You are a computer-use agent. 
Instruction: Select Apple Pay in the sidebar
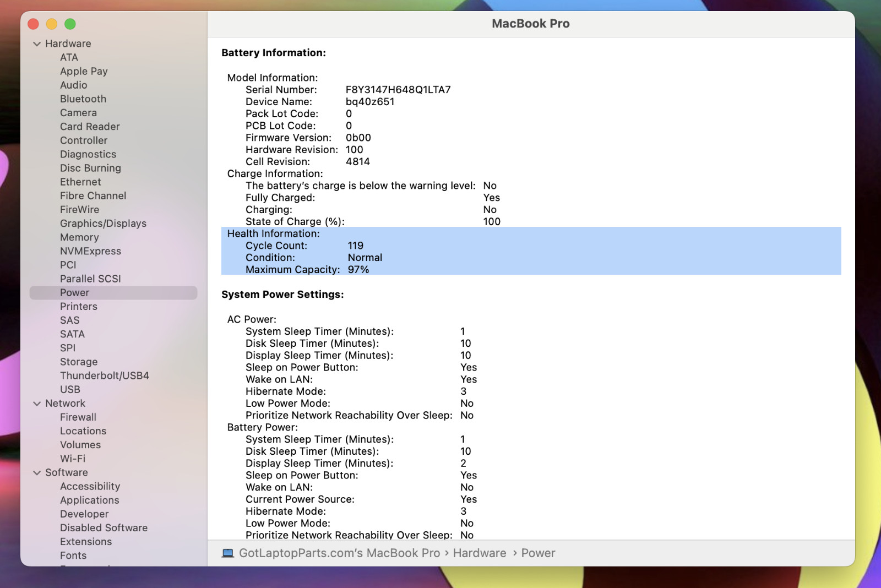(x=84, y=71)
